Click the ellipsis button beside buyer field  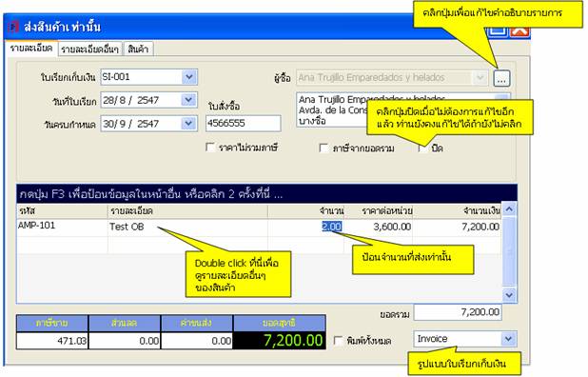coord(501,79)
